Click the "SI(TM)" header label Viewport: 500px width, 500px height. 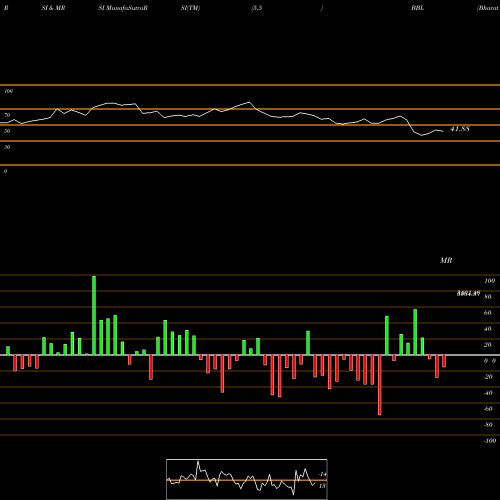190,8
